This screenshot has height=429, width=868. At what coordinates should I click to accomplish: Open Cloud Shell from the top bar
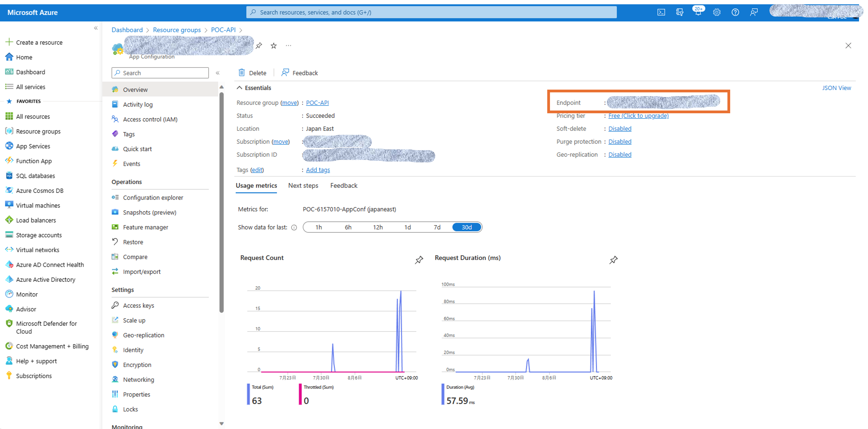coord(661,12)
